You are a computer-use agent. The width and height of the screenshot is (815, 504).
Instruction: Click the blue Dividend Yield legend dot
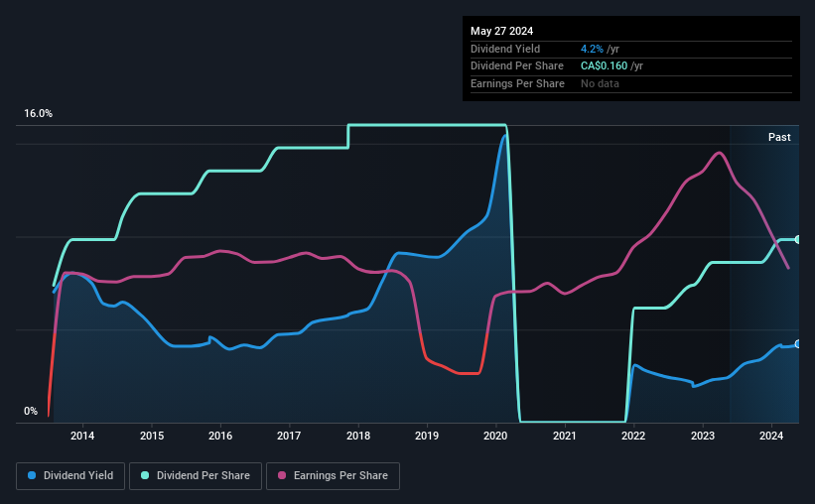click(x=32, y=475)
